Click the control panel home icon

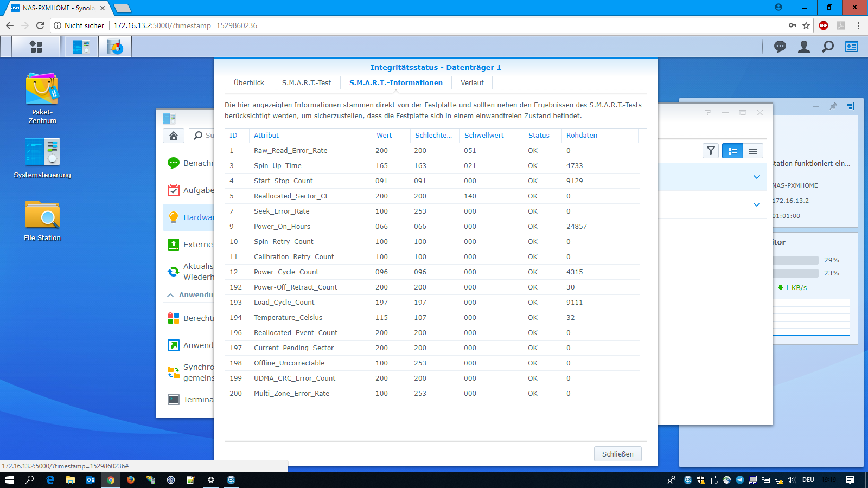pos(174,136)
